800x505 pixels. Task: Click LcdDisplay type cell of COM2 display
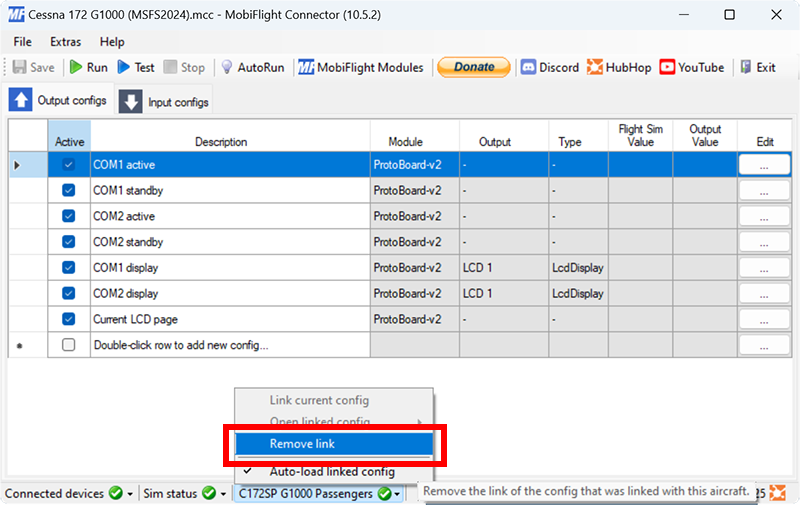point(579,293)
